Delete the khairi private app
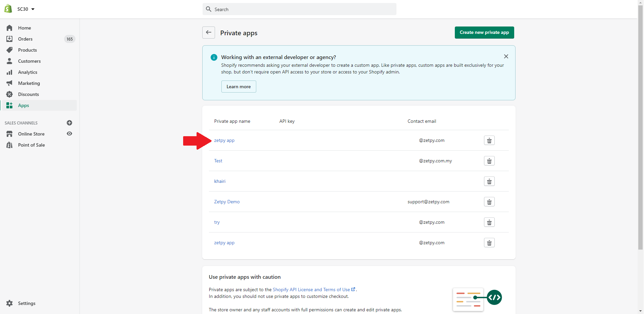Image resolution: width=644 pixels, height=314 pixels. click(x=489, y=181)
